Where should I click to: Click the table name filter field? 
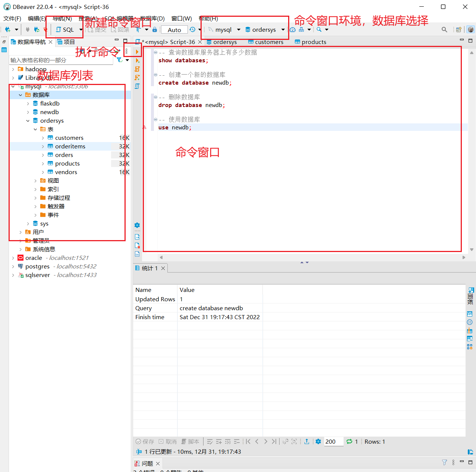[61, 60]
